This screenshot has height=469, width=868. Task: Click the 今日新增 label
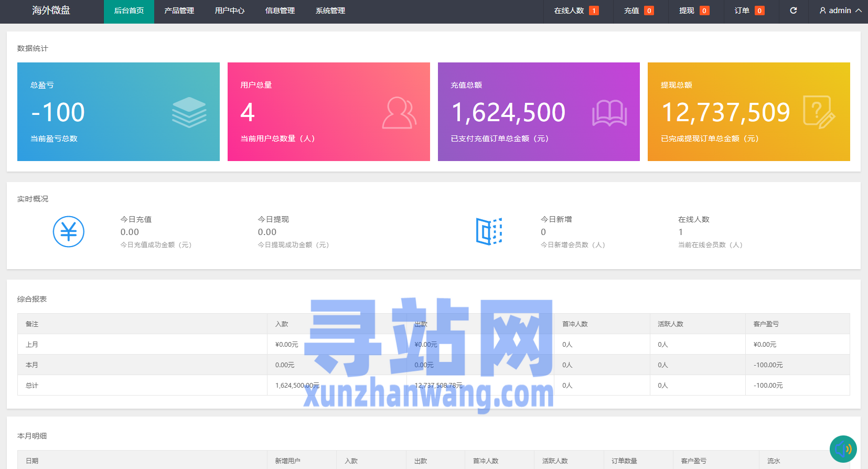(x=556, y=219)
